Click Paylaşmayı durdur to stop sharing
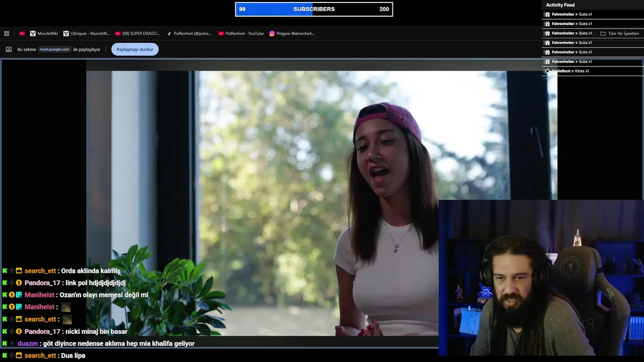644x362 pixels. tap(135, 49)
